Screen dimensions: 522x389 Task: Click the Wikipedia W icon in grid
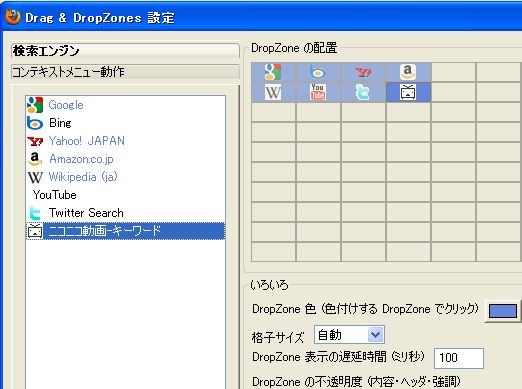pyautogui.click(x=273, y=92)
